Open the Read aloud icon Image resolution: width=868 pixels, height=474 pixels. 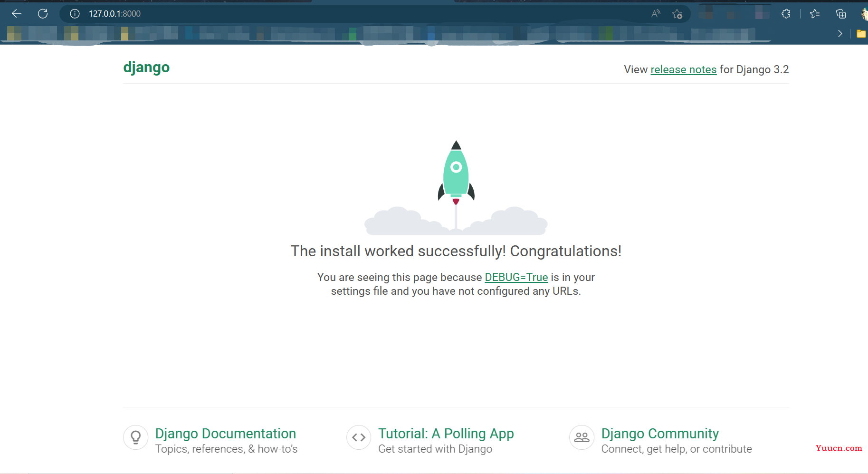coord(656,14)
